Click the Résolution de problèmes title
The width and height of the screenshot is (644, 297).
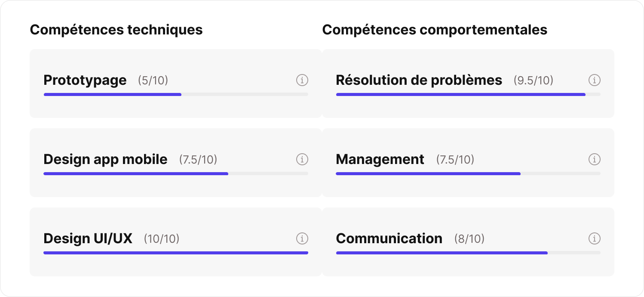pyautogui.click(x=419, y=80)
